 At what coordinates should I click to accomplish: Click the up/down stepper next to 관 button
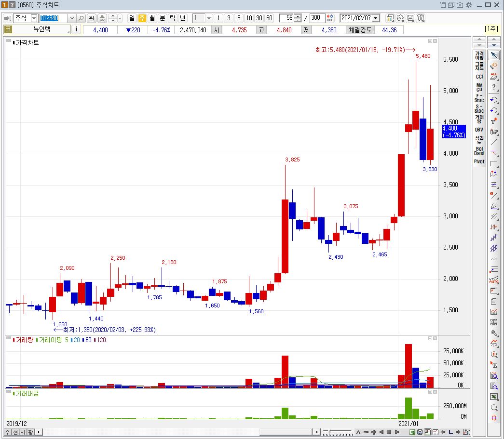(x=112, y=18)
